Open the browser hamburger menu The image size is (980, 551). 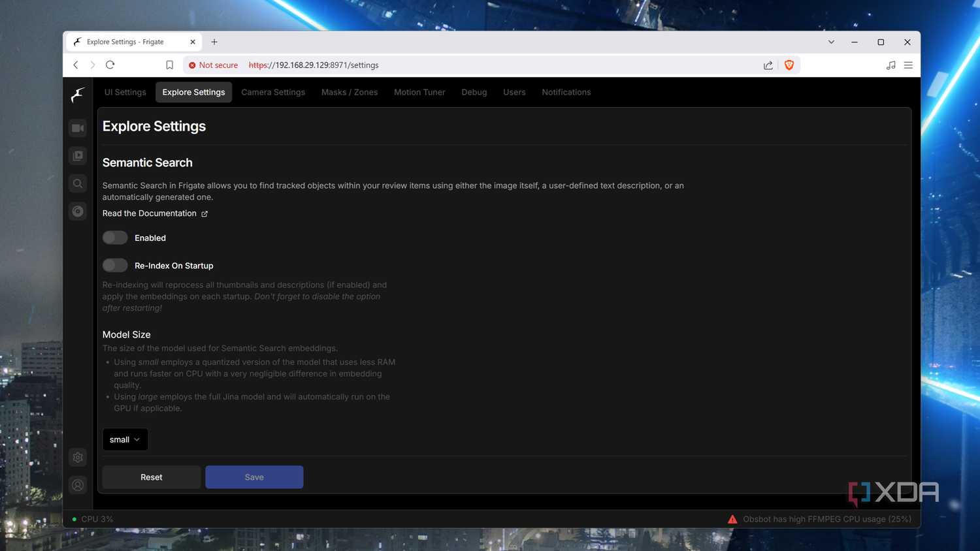click(x=908, y=65)
